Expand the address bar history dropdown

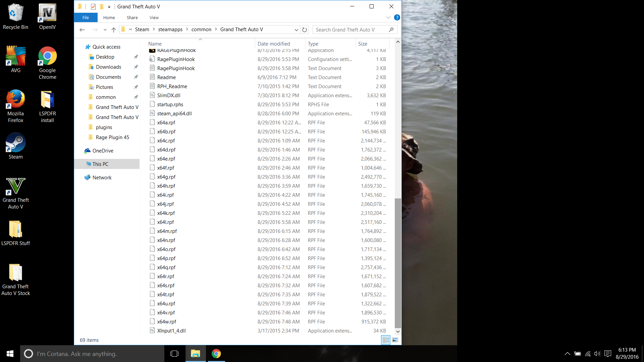coord(296,29)
